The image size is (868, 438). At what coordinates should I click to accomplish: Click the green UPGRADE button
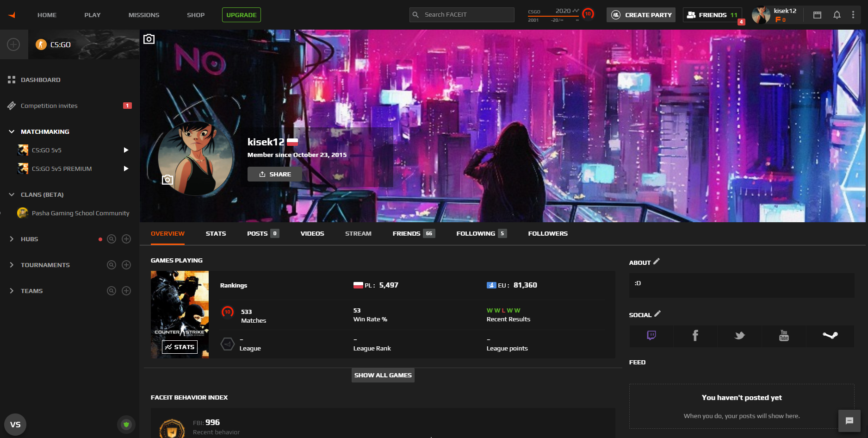(242, 15)
